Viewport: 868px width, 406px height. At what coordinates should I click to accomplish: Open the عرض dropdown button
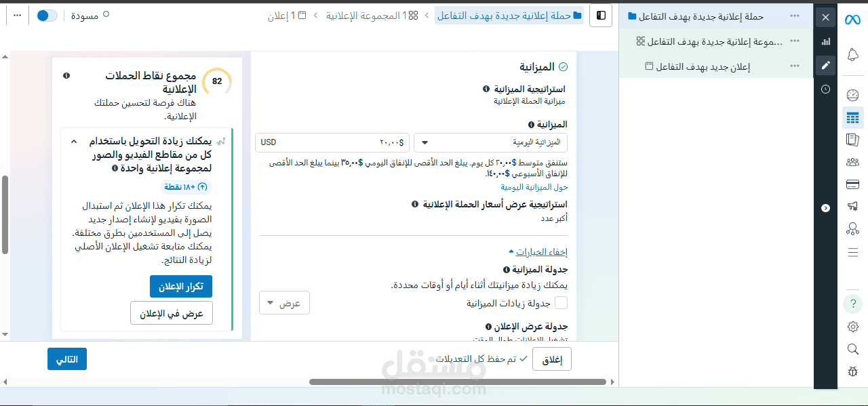pos(284,303)
